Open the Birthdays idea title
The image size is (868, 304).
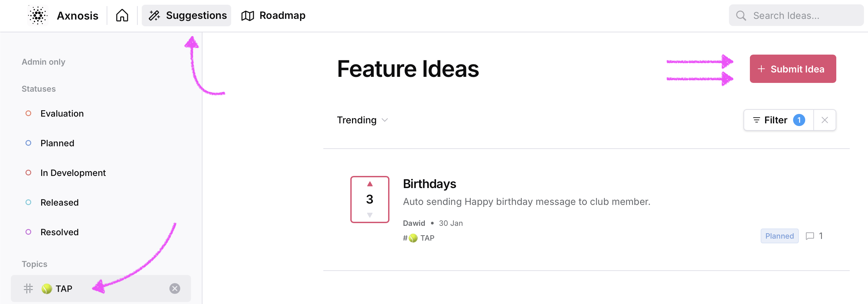tap(429, 184)
